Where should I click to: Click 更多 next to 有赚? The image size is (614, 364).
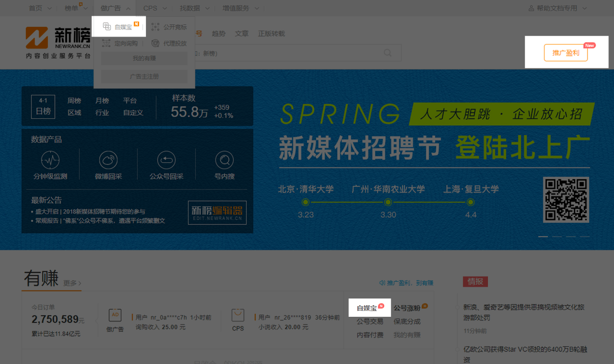click(72, 283)
